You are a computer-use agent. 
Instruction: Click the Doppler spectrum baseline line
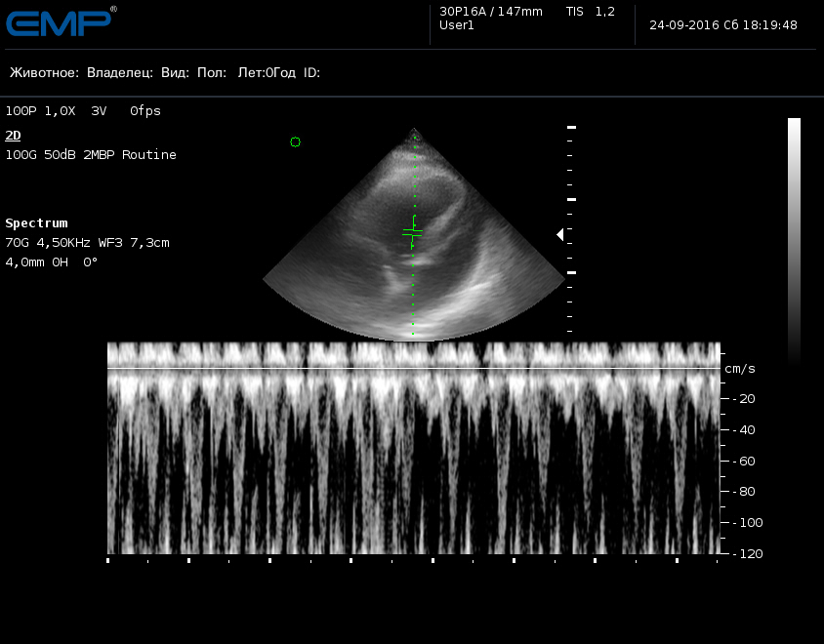(x=414, y=368)
